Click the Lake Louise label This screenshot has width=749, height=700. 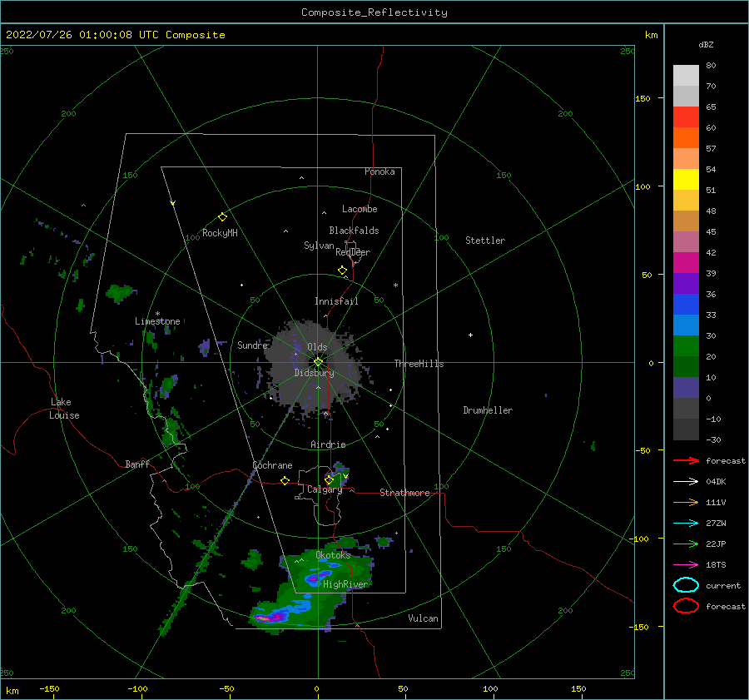coord(64,409)
